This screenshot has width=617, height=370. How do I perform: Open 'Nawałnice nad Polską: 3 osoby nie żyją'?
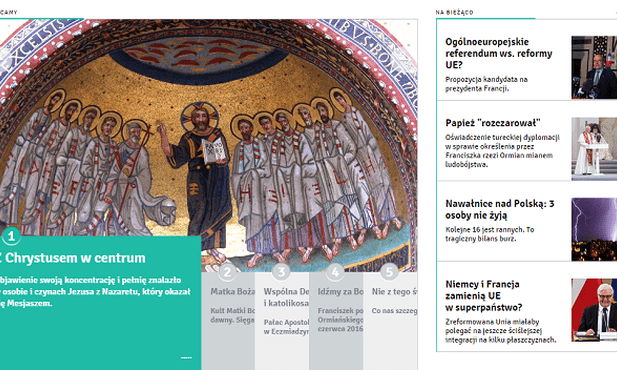[500, 209]
